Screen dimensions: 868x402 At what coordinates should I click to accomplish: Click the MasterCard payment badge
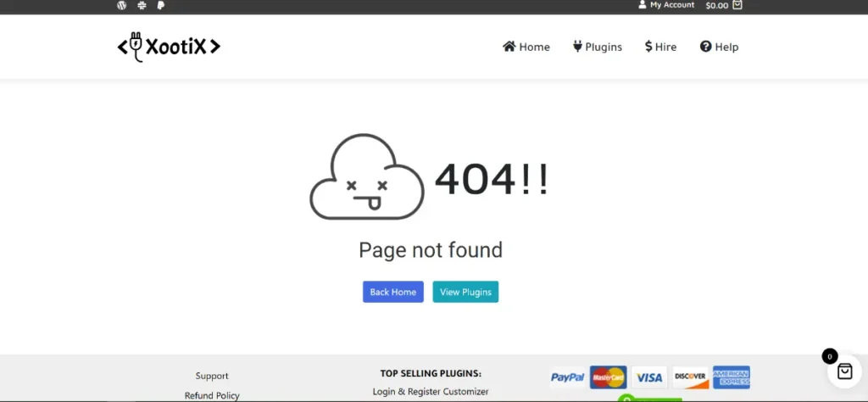(608, 377)
